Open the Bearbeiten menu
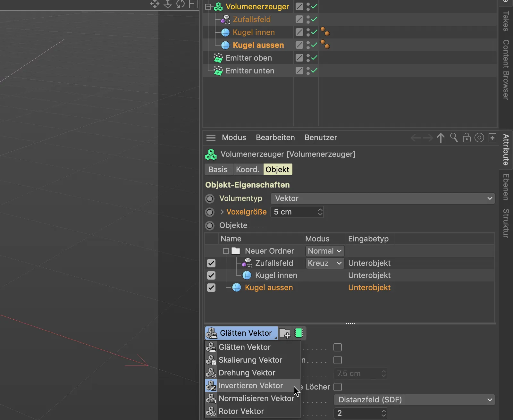The height and width of the screenshot is (420, 513). point(275,138)
